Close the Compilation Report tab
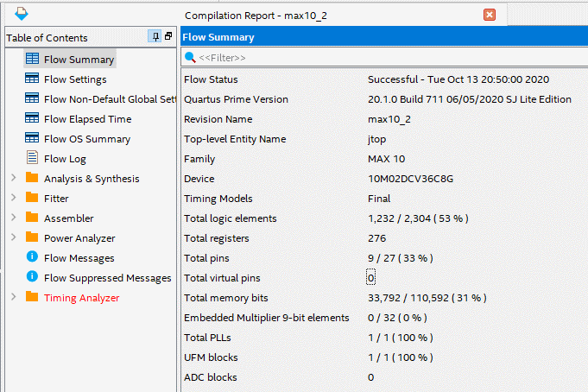Screen dimensions: 588x392 [x=490, y=15]
